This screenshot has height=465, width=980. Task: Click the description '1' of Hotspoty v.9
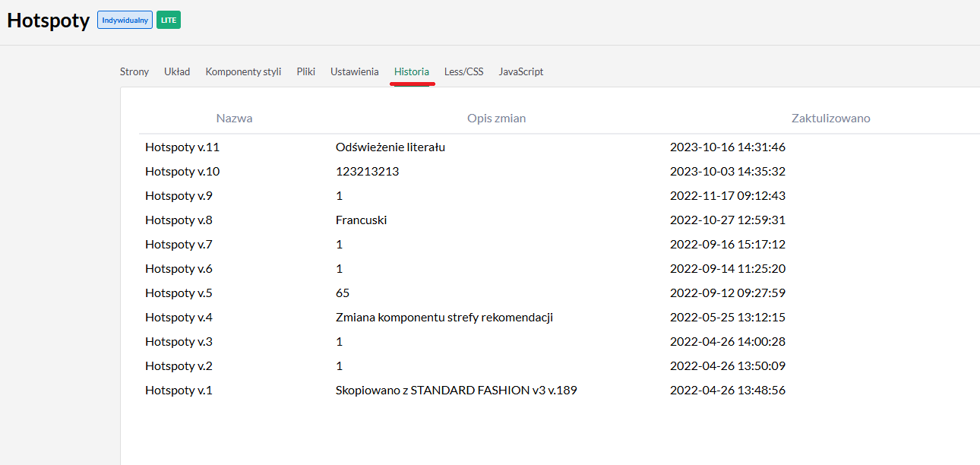340,196
